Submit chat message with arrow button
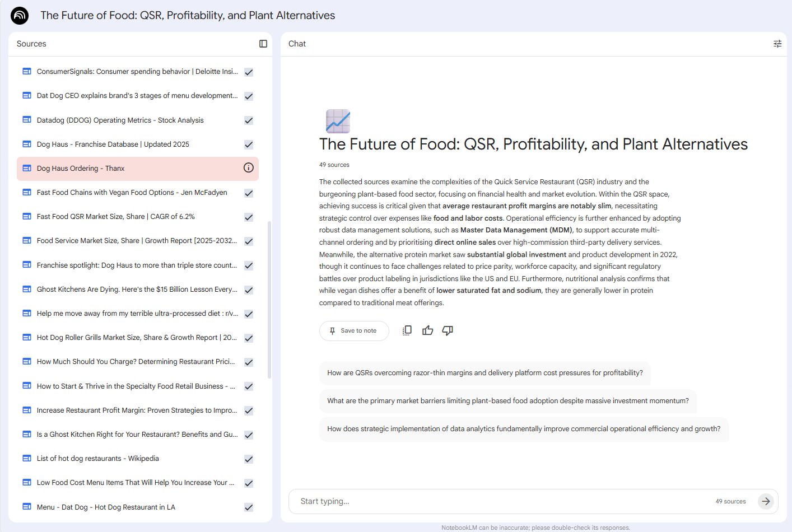The image size is (792, 532). [x=766, y=501]
